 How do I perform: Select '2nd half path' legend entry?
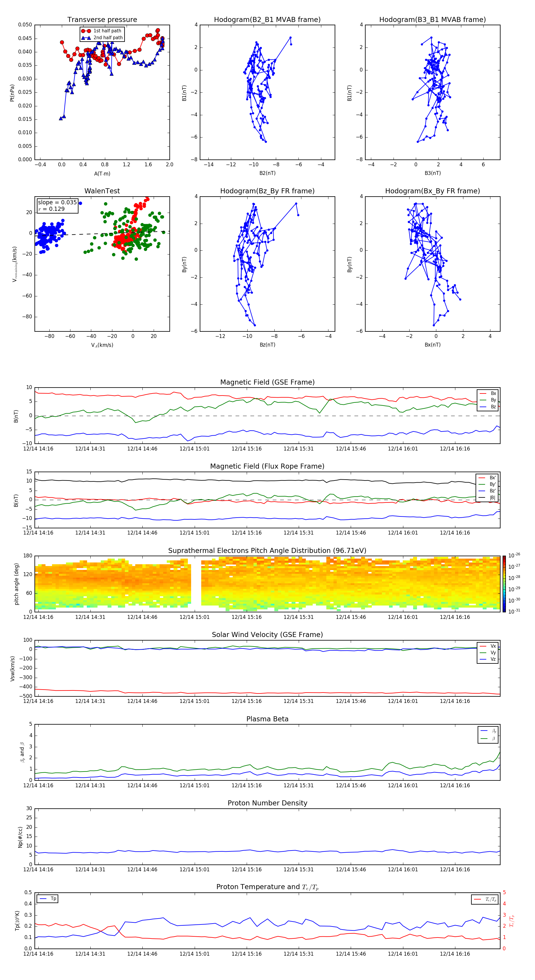pos(102,38)
